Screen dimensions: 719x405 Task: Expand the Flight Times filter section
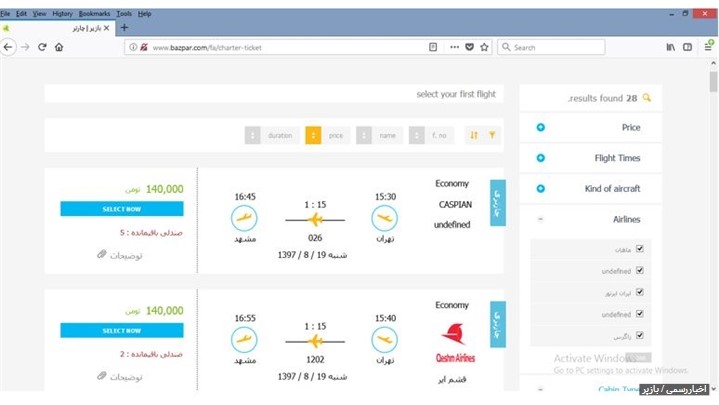(x=541, y=158)
